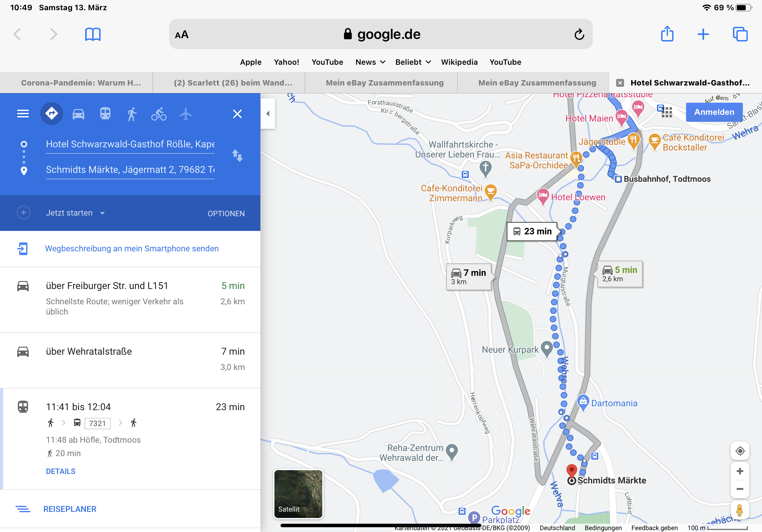Click the Cafe-Konditorei Zimmermann pin

(490, 192)
